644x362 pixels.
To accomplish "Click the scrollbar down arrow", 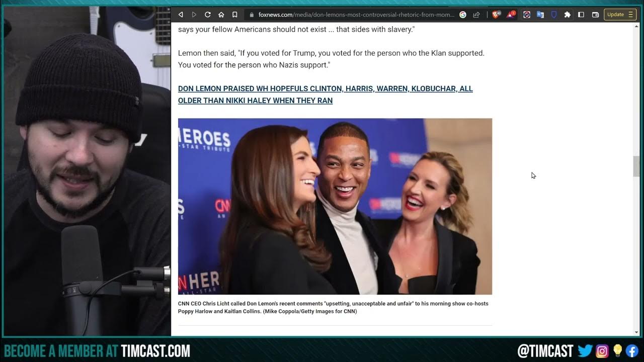I will pos(636,332).
